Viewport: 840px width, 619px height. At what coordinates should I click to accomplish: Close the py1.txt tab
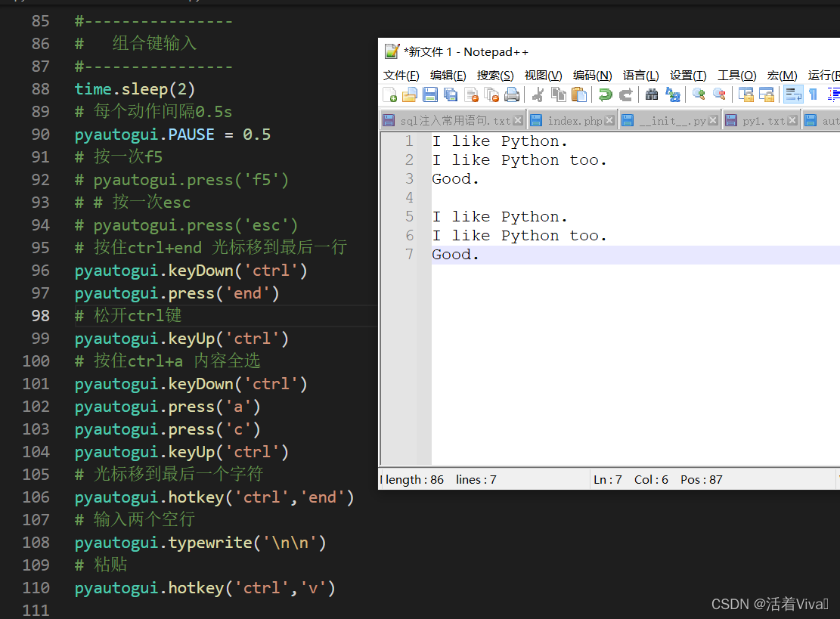coord(792,120)
